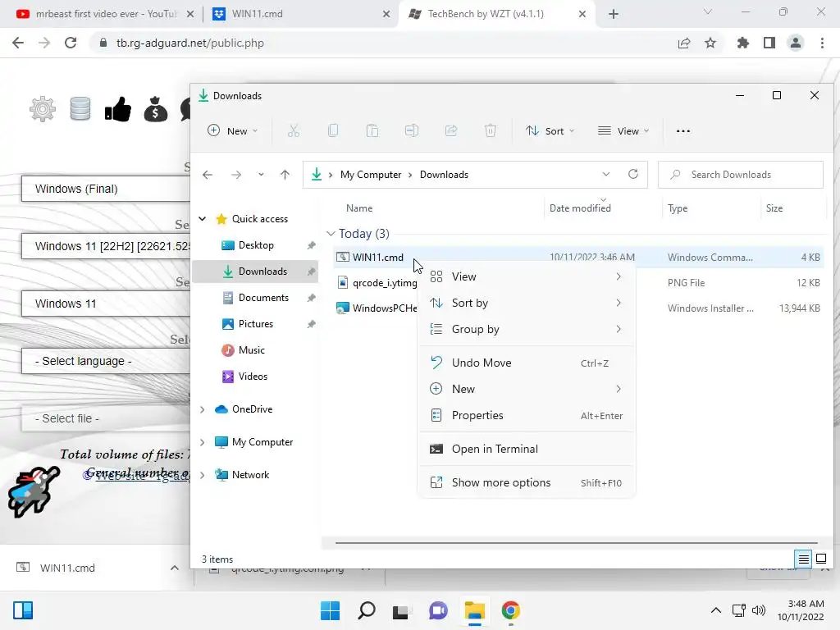Choose Open in Terminal

527,449
